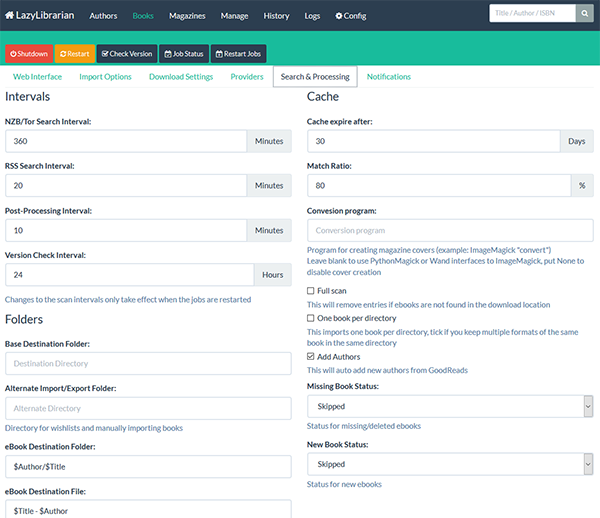Open Job Status
600x518 pixels.
184,54
